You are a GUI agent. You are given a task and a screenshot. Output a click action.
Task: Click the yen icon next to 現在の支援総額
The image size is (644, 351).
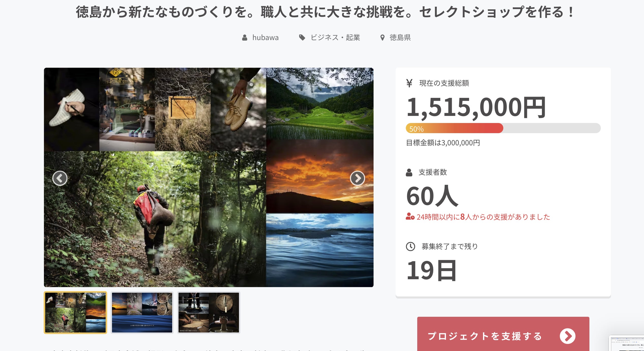[409, 83]
